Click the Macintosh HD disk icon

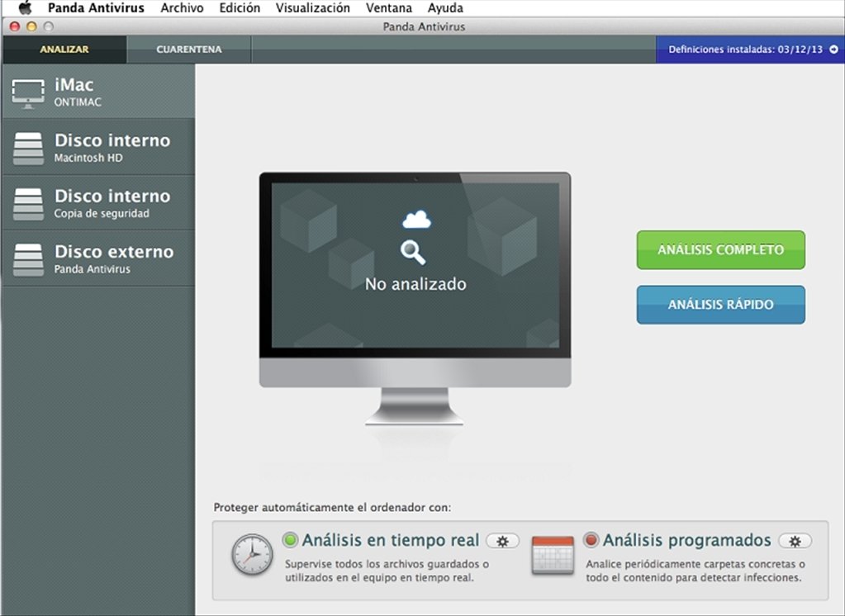click(28, 148)
